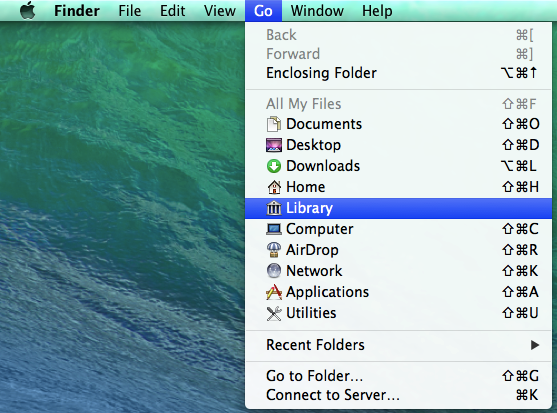
Task: Expand the Recent Folders submenu arrow
Action: (x=535, y=345)
